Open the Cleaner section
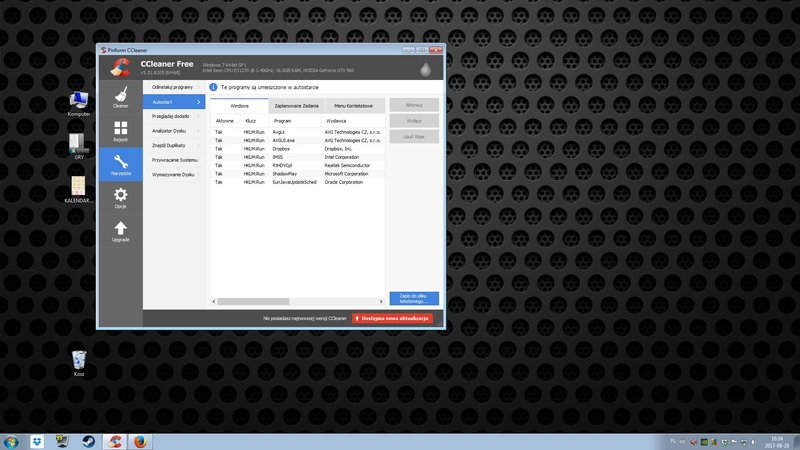800x450 pixels. pyautogui.click(x=120, y=97)
